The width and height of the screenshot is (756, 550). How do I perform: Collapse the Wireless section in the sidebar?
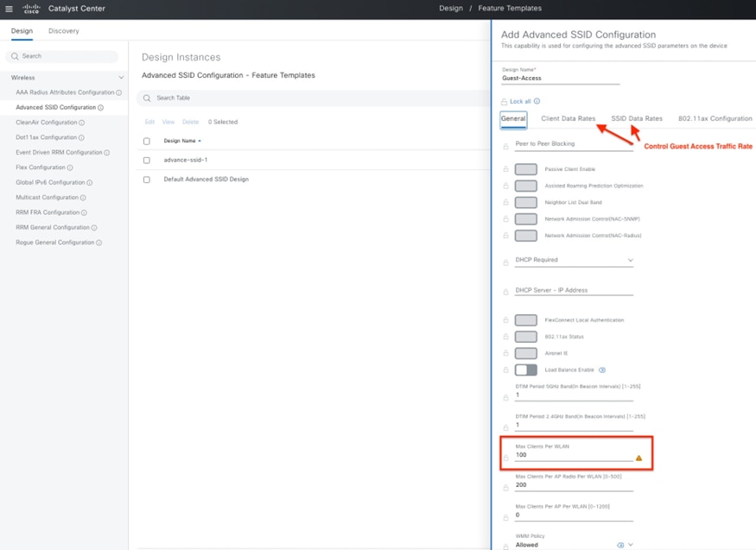coord(121,77)
